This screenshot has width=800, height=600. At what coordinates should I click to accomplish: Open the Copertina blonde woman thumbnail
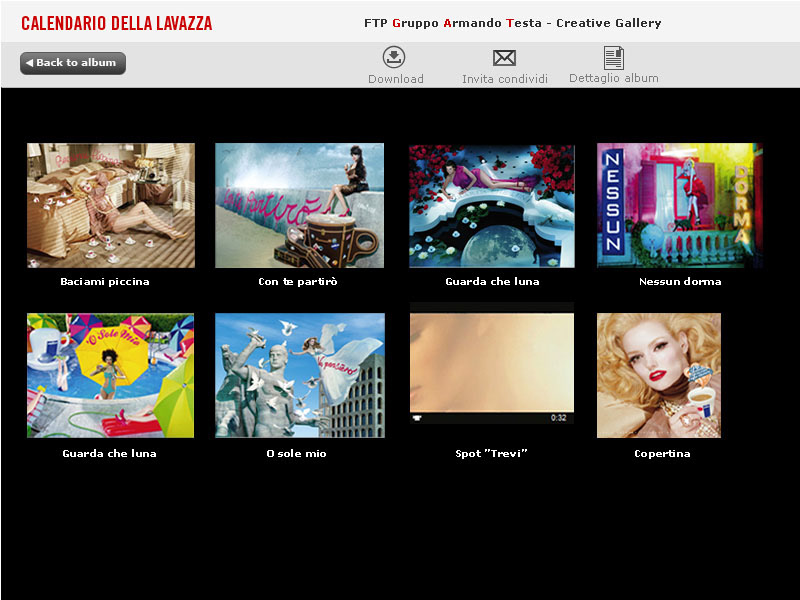click(x=659, y=376)
